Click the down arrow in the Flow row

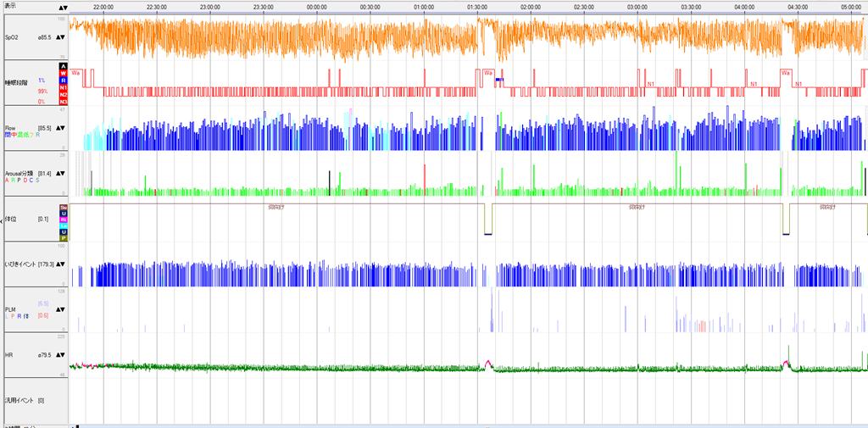click(x=64, y=128)
